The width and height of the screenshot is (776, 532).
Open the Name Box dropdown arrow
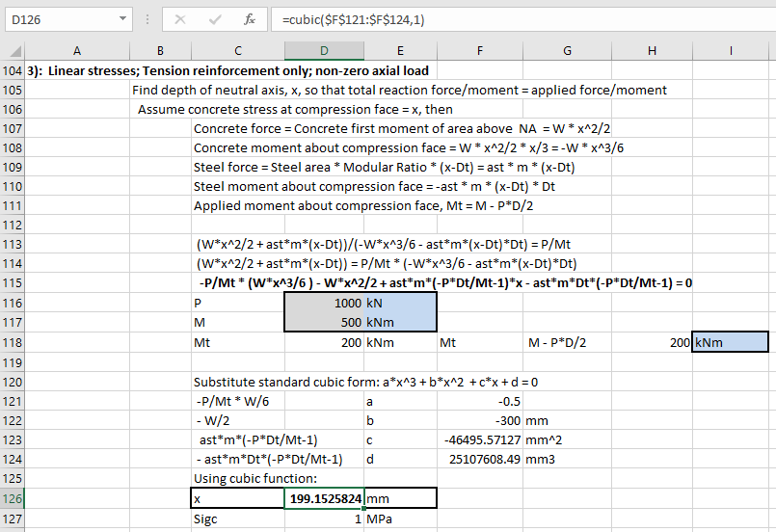pos(121,19)
